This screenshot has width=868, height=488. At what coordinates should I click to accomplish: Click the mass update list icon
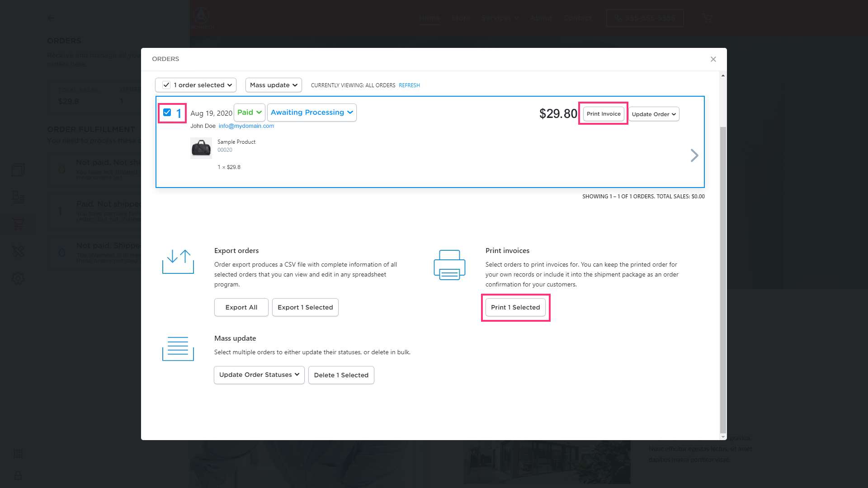[x=178, y=349]
